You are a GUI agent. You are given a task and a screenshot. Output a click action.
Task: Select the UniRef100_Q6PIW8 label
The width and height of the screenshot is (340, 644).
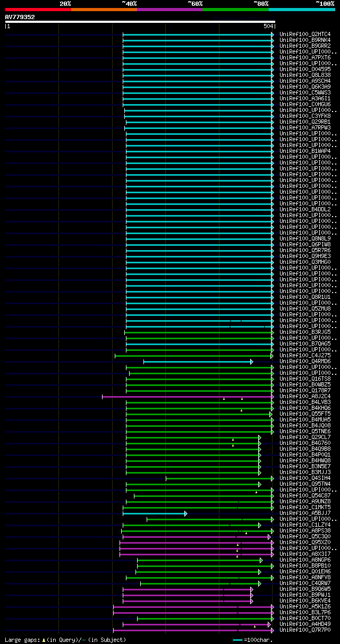pyautogui.click(x=305, y=244)
